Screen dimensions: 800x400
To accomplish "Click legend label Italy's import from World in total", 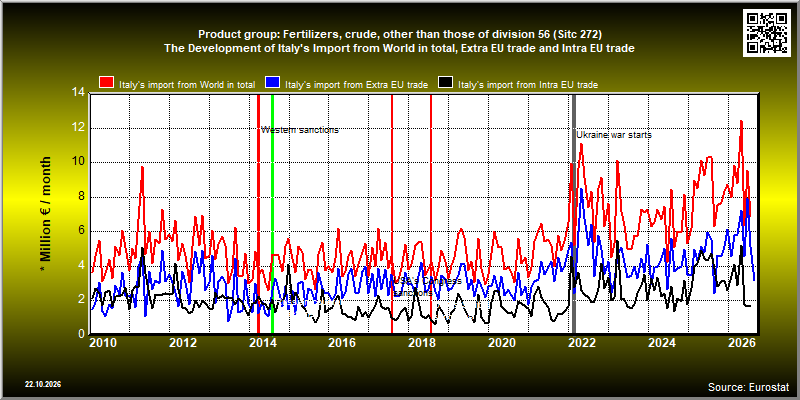I will [187, 85].
